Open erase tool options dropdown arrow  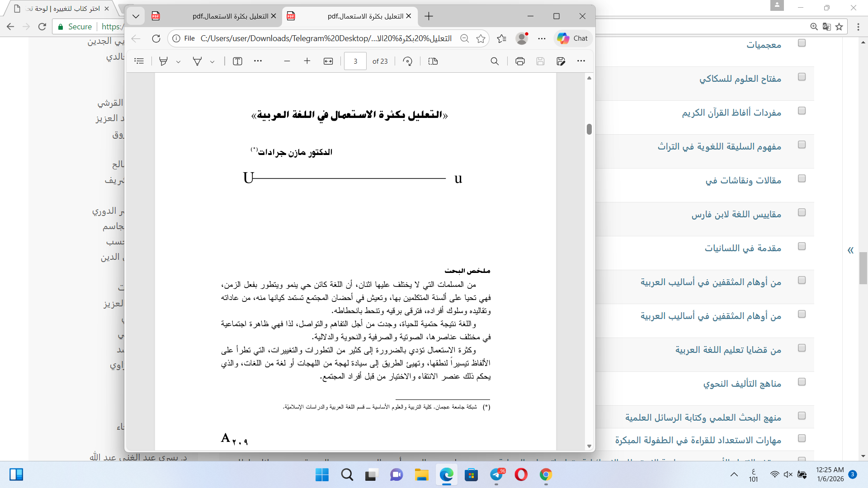pos(212,61)
